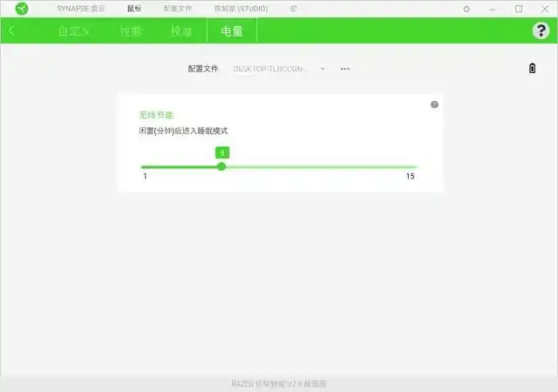Minimize the Synapse window
558x392 pixels.
[493, 9]
